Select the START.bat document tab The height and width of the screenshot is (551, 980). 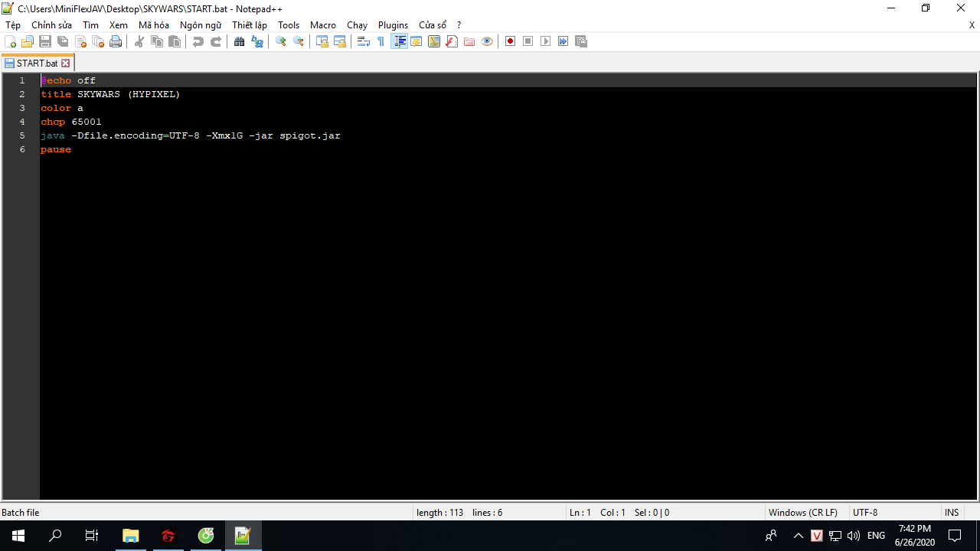coord(37,64)
